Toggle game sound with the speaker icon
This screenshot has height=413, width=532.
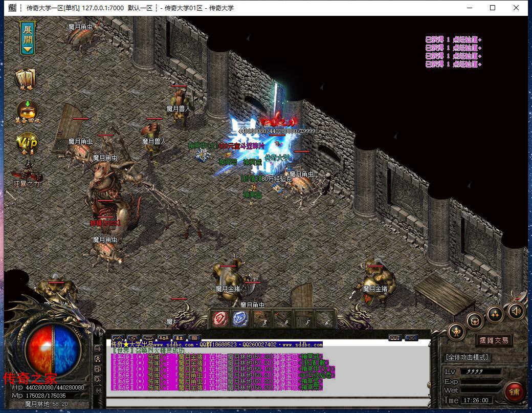pos(516,310)
